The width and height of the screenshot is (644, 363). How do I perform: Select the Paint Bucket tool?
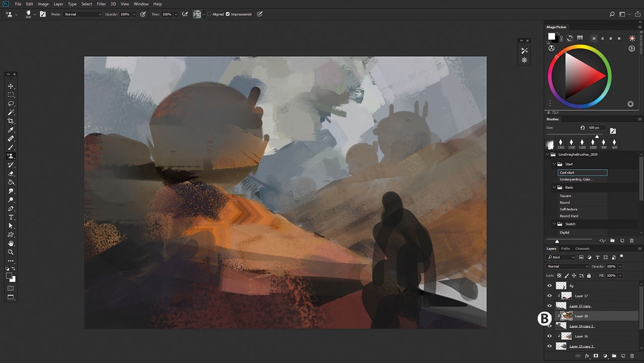tap(10, 182)
